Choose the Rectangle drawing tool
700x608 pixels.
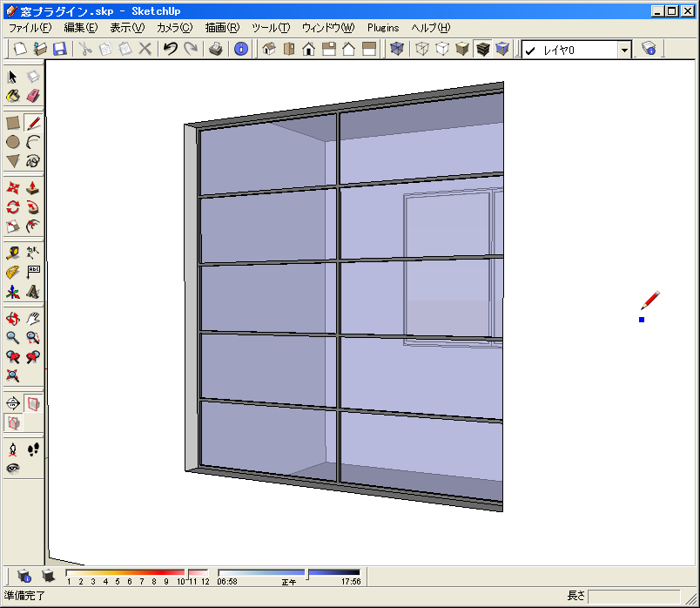[13, 123]
